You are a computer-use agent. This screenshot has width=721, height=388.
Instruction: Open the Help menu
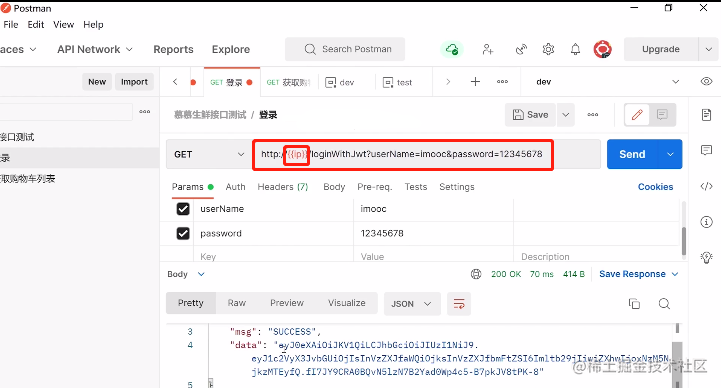click(93, 24)
